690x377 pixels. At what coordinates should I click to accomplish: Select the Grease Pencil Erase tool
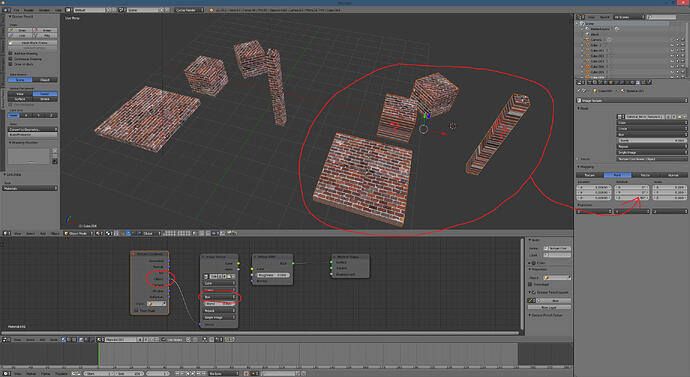click(x=45, y=30)
